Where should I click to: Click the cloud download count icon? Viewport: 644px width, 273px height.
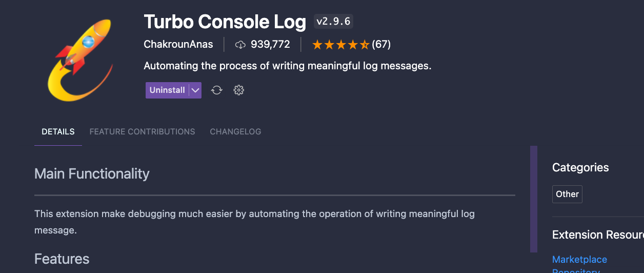pyautogui.click(x=240, y=45)
